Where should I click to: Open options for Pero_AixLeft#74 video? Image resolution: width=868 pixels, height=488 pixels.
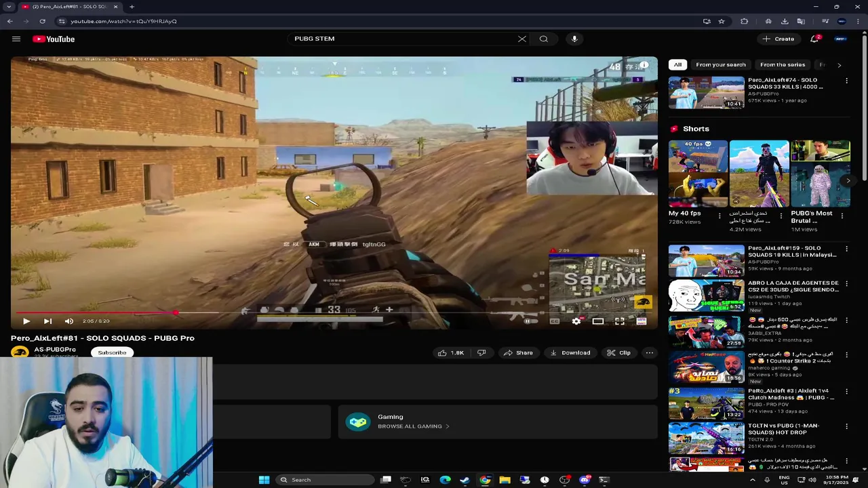[846, 81]
